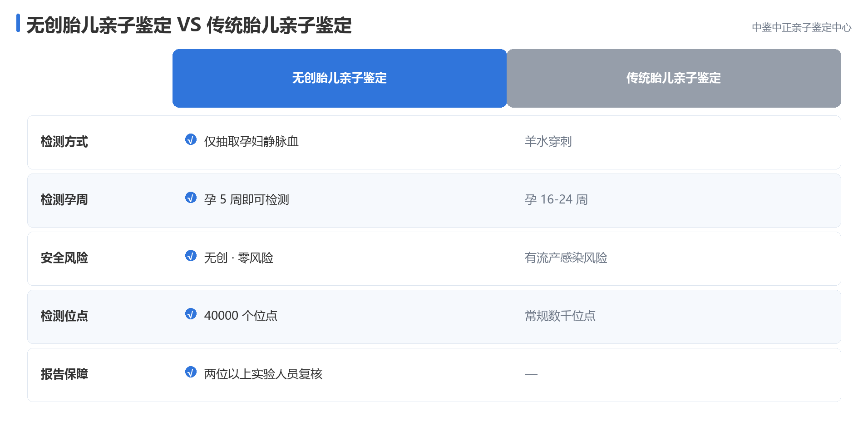Click the text 常规数千位点
Viewport: 868px width, 427px height.
[560, 316]
